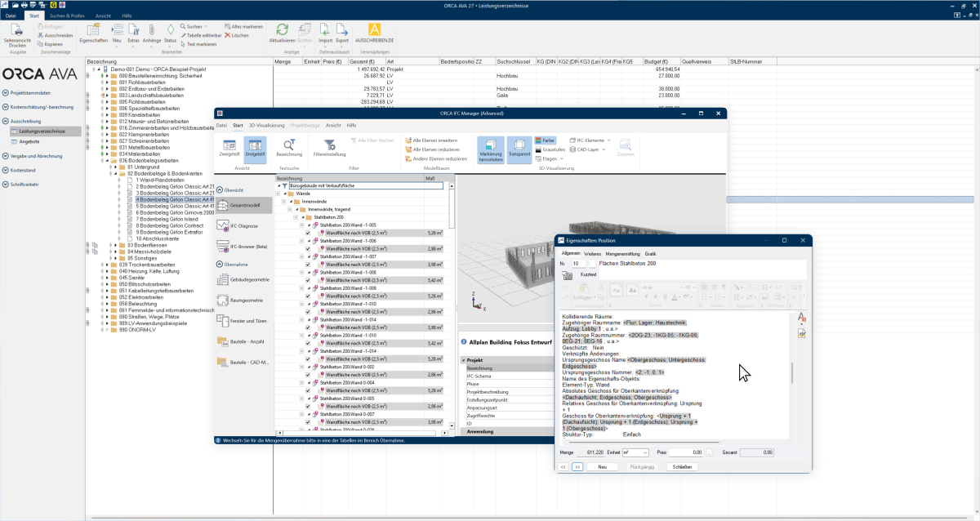
Task: Click the Neu button in properties dialog
Action: 601,466
